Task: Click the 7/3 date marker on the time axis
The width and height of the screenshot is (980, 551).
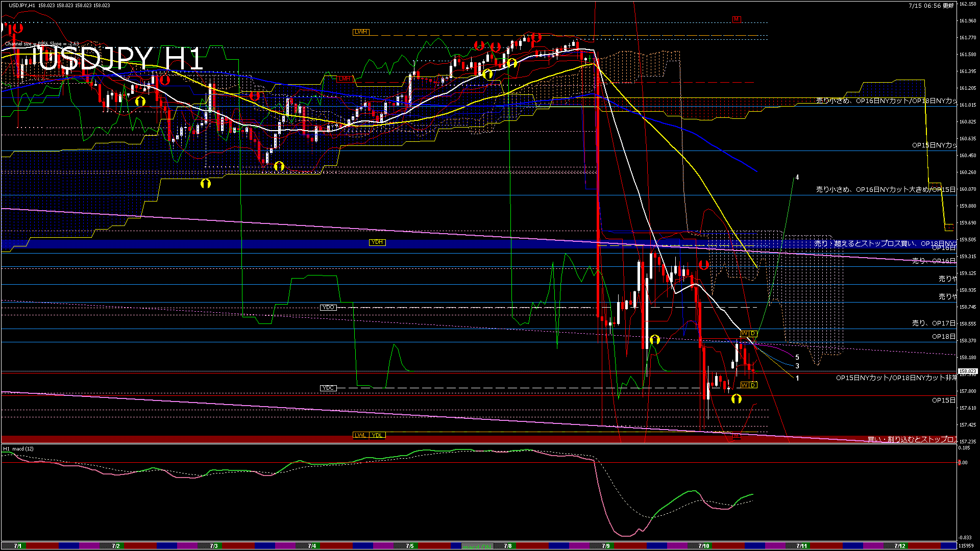Action: [214, 546]
